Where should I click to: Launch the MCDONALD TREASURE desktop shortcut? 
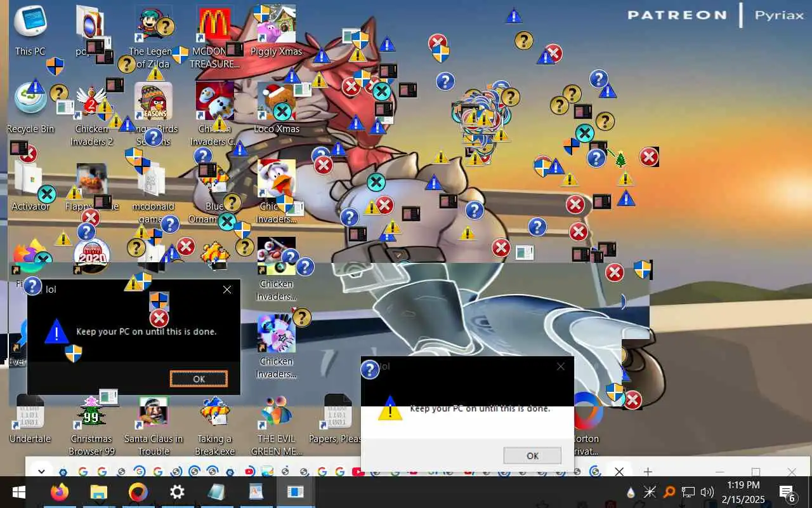pyautogui.click(x=214, y=38)
